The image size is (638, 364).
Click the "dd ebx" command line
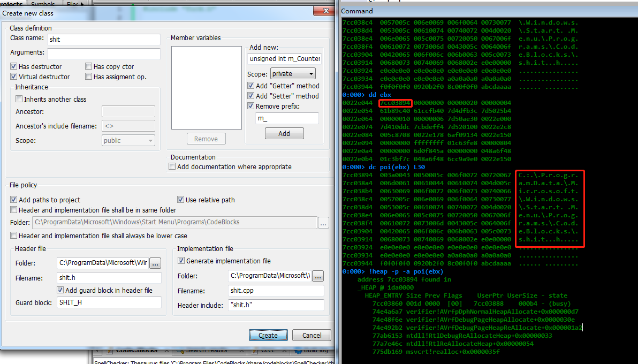pyautogui.click(x=367, y=95)
